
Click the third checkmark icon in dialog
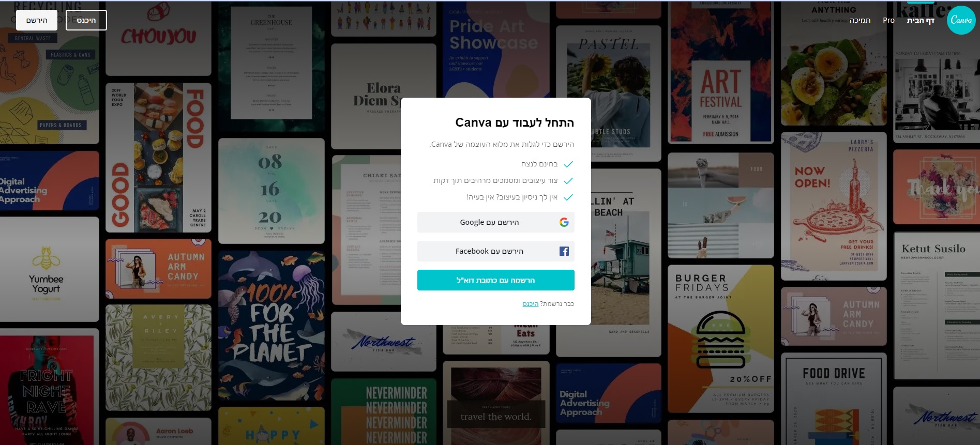pos(568,197)
